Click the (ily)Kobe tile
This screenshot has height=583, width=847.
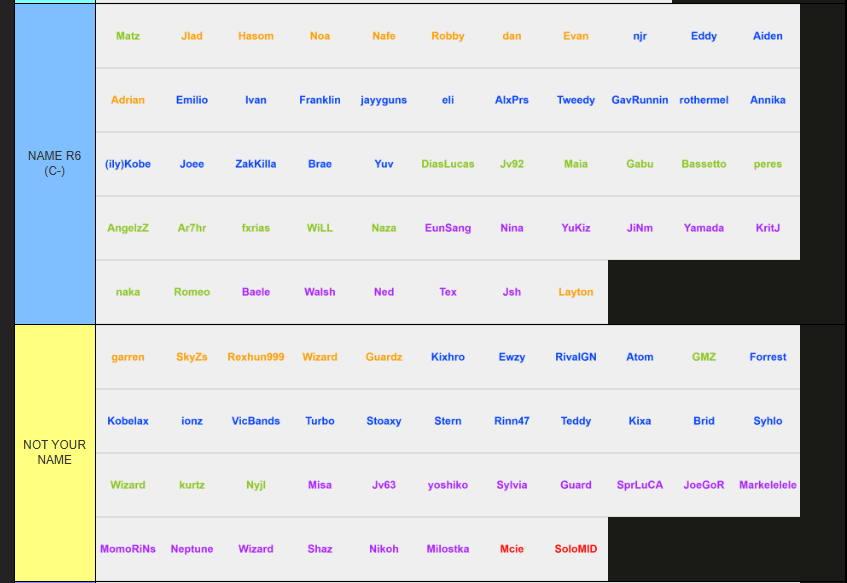point(128,164)
